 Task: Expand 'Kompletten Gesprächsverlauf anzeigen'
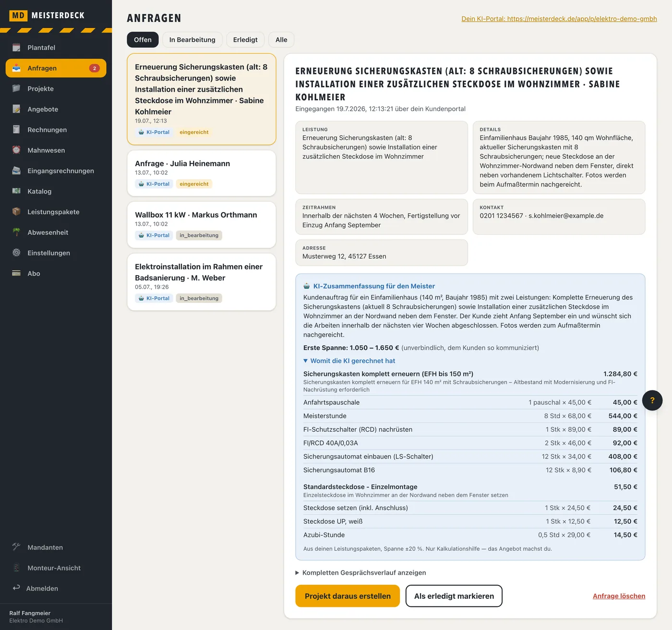tap(360, 572)
